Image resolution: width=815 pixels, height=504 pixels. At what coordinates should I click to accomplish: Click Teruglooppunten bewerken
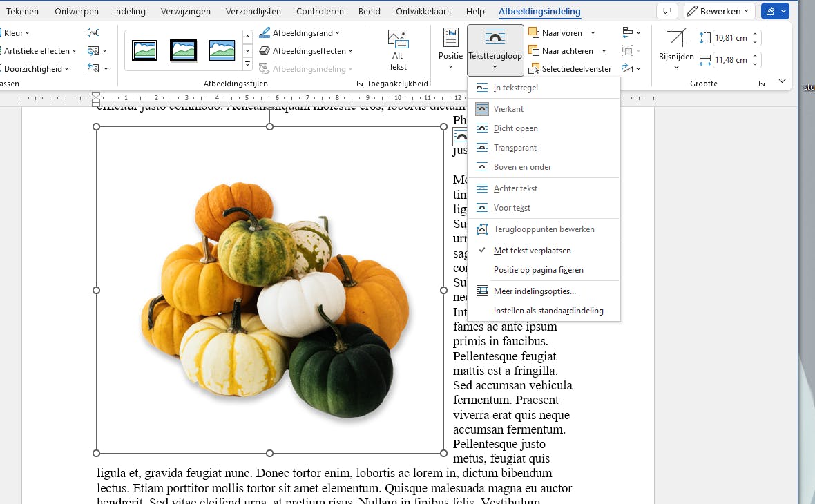[x=544, y=229]
